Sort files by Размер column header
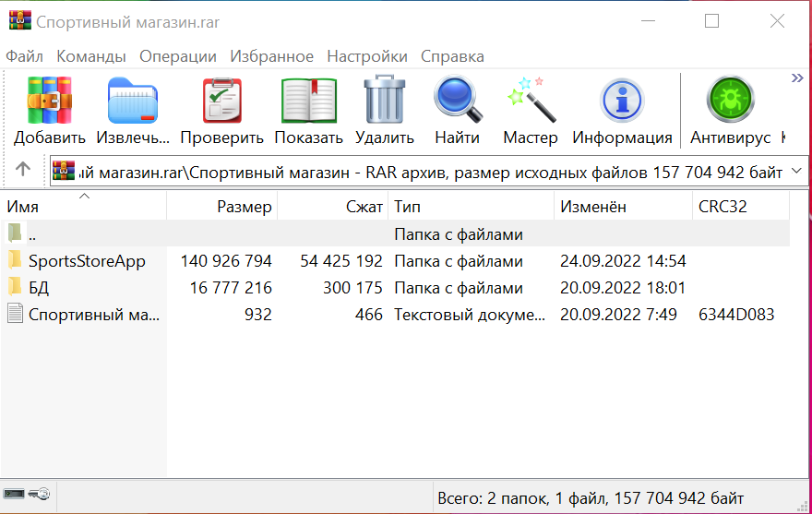The width and height of the screenshot is (812, 514). pos(221,207)
